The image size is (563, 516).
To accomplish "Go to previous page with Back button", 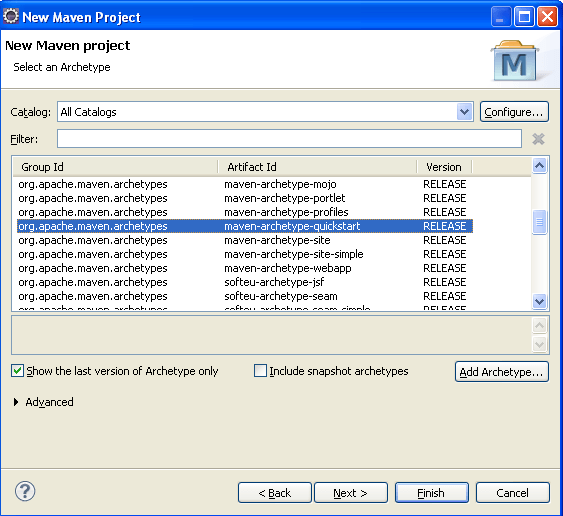I will (275, 493).
